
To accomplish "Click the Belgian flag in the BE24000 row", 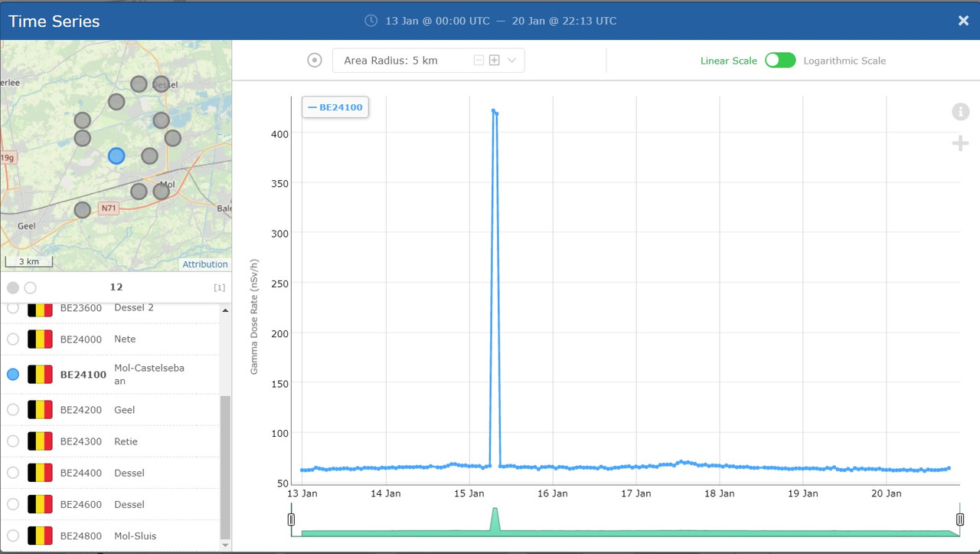I will (40, 339).
